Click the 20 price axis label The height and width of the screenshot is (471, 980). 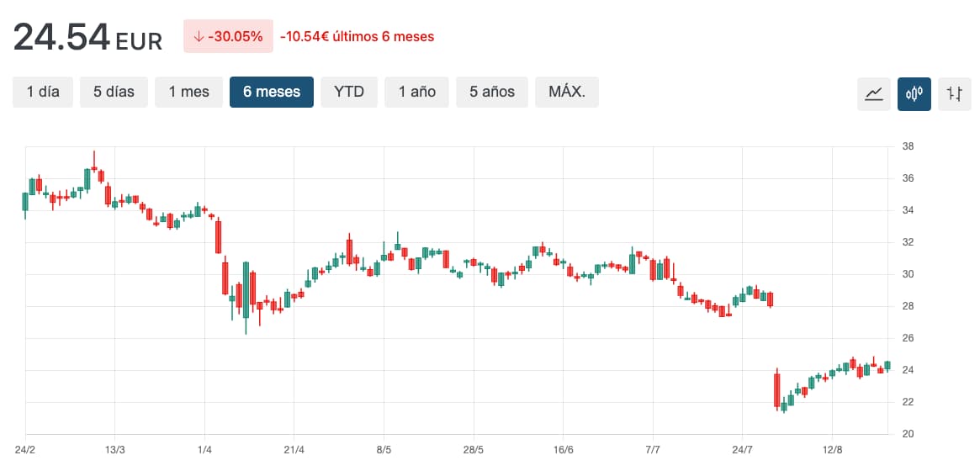pos(908,433)
